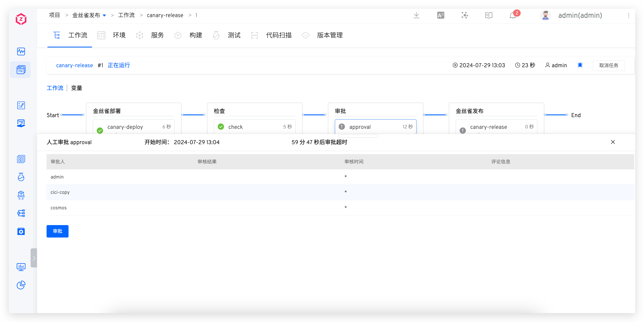Click the 金丝雀发布 stage title
644x322 pixels.
[x=469, y=111]
